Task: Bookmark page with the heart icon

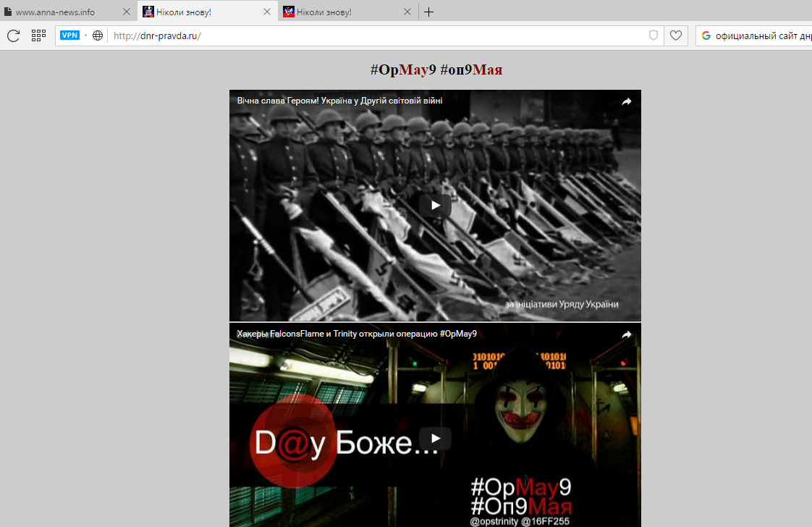Action: pos(676,35)
